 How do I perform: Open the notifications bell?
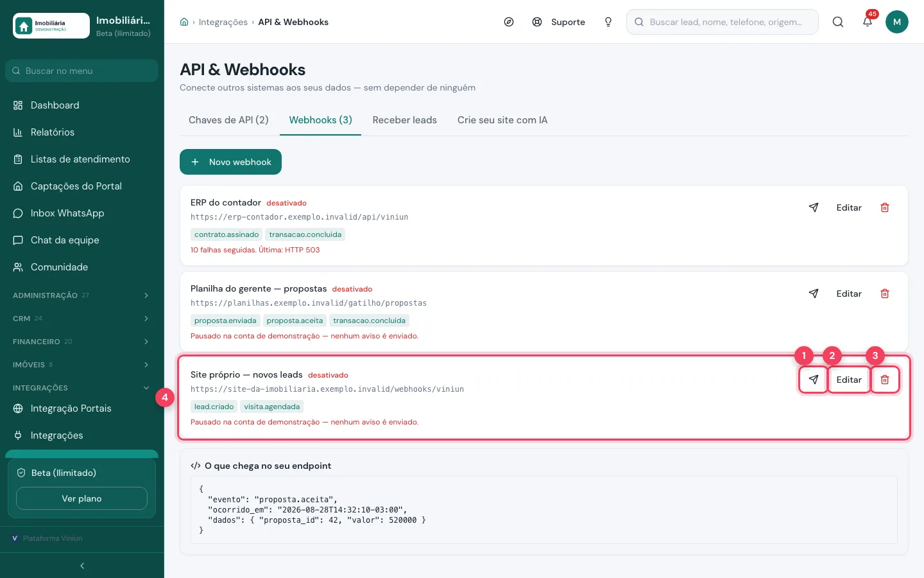click(x=868, y=22)
